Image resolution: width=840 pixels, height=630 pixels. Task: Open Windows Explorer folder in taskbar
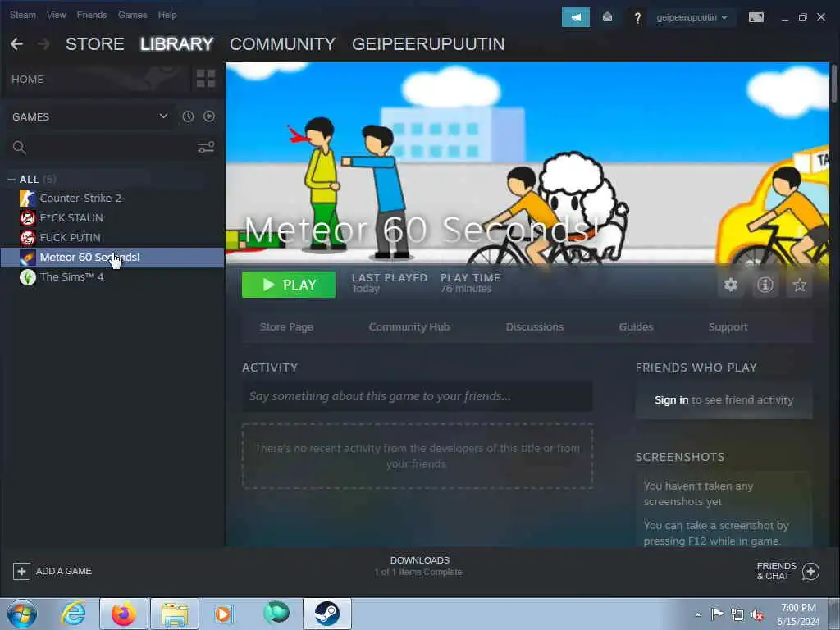click(175, 614)
